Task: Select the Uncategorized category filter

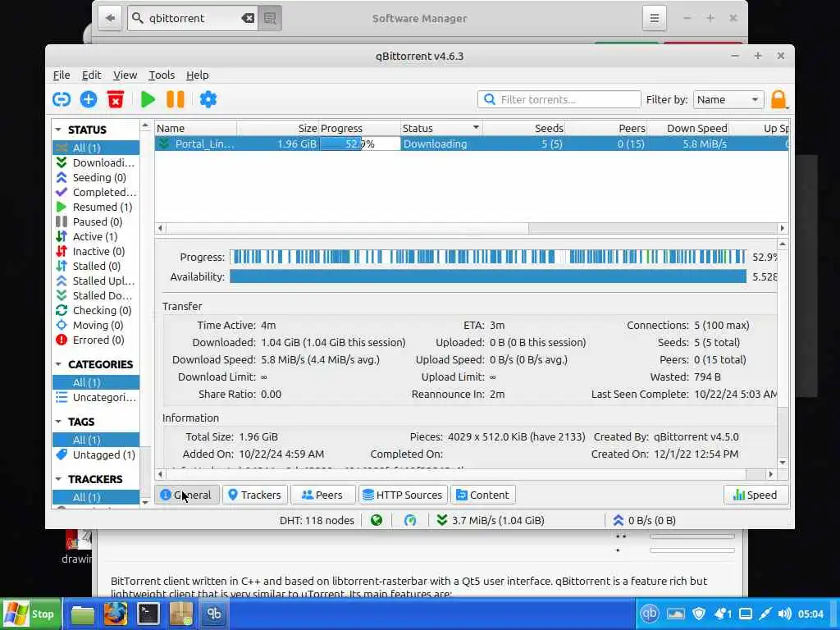Action: coord(96,397)
